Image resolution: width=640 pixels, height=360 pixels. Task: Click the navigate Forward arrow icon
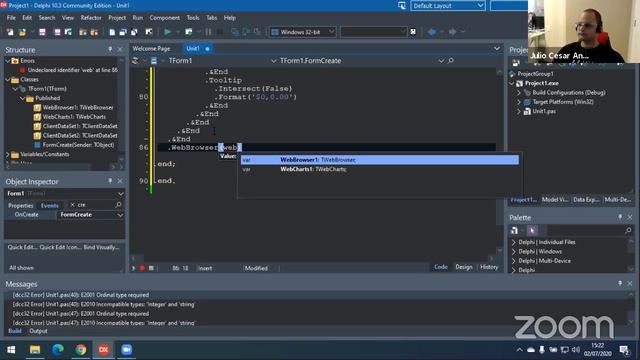[453, 32]
